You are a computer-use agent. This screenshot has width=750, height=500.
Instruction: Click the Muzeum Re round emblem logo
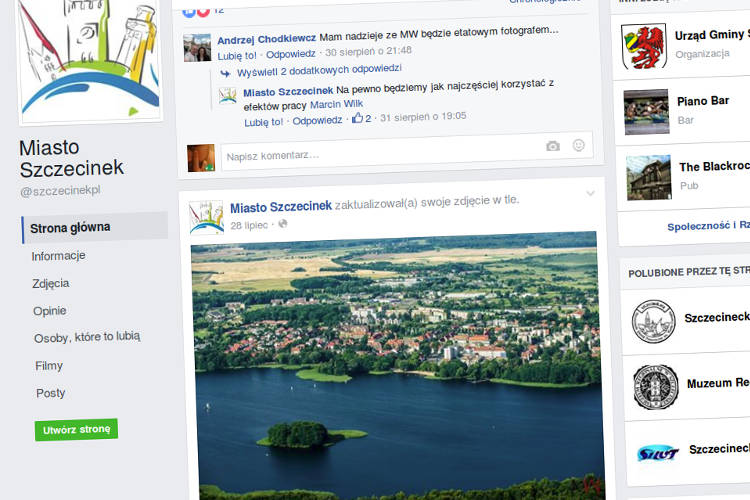click(656, 387)
